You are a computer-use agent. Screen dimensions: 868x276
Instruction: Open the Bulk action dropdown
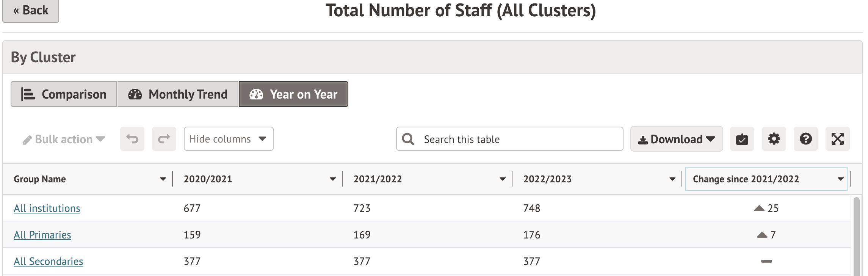click(64, 139)
